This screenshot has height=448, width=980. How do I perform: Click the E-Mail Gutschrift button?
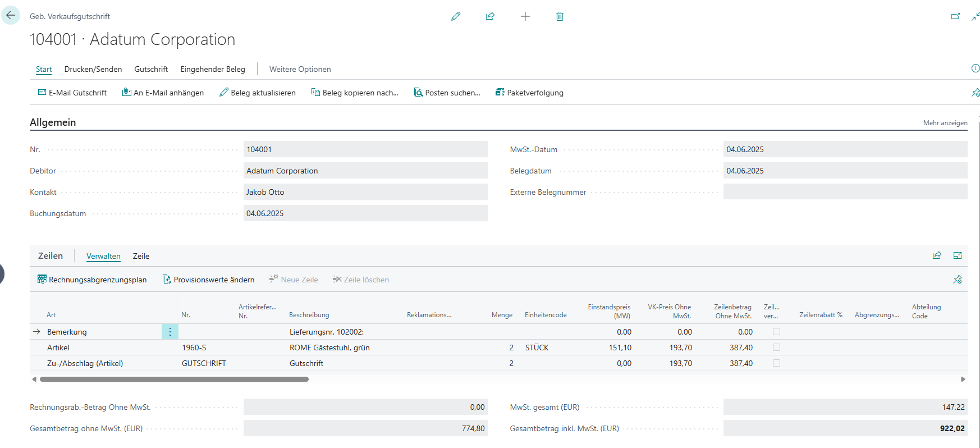click(72, 93)
